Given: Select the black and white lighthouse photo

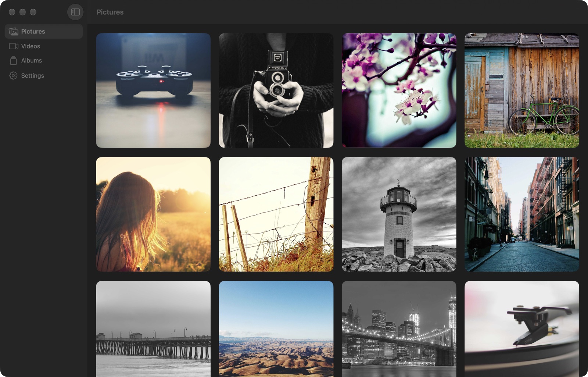Looking at the screenshot, I should (x=399, y=214).
